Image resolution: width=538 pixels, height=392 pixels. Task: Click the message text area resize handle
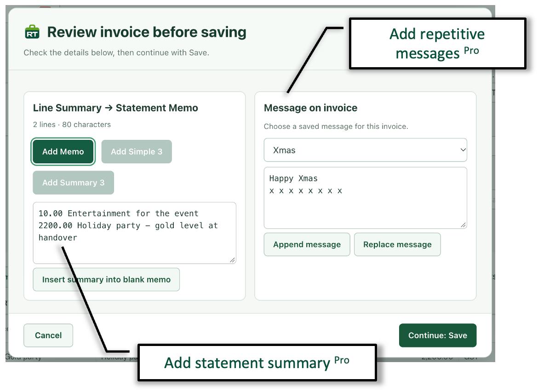(x=463, y=225)
